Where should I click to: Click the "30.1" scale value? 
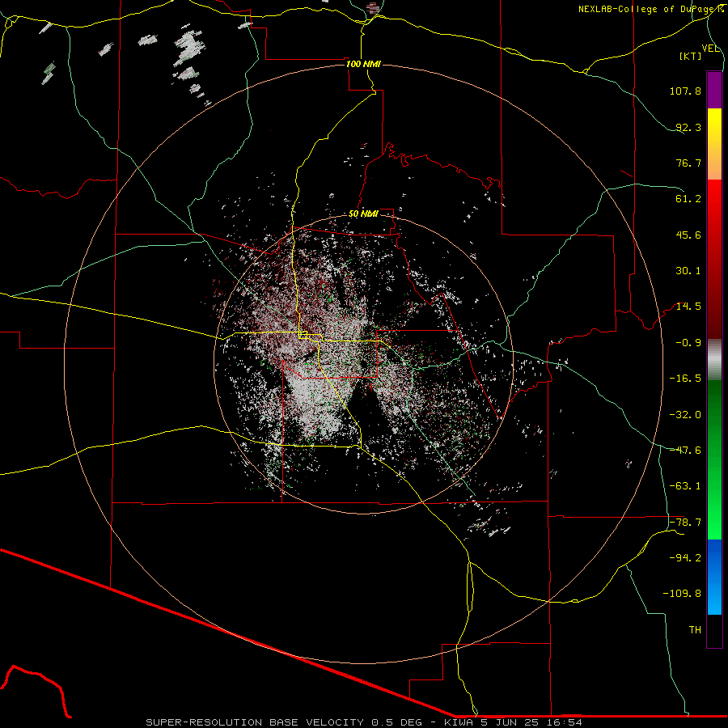coord(688,271)
